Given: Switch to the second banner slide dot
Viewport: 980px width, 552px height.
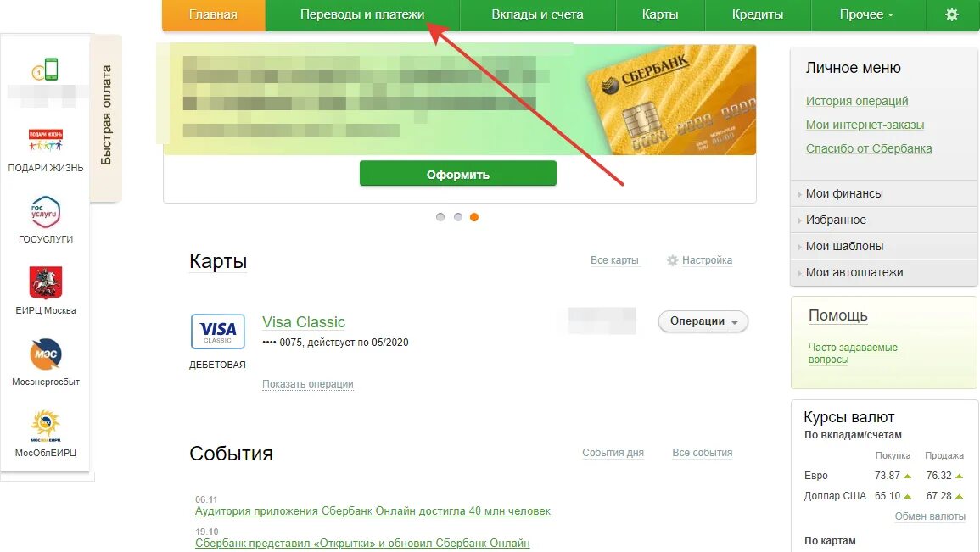Looking at the screenshot, I should (x=457, y=217).
